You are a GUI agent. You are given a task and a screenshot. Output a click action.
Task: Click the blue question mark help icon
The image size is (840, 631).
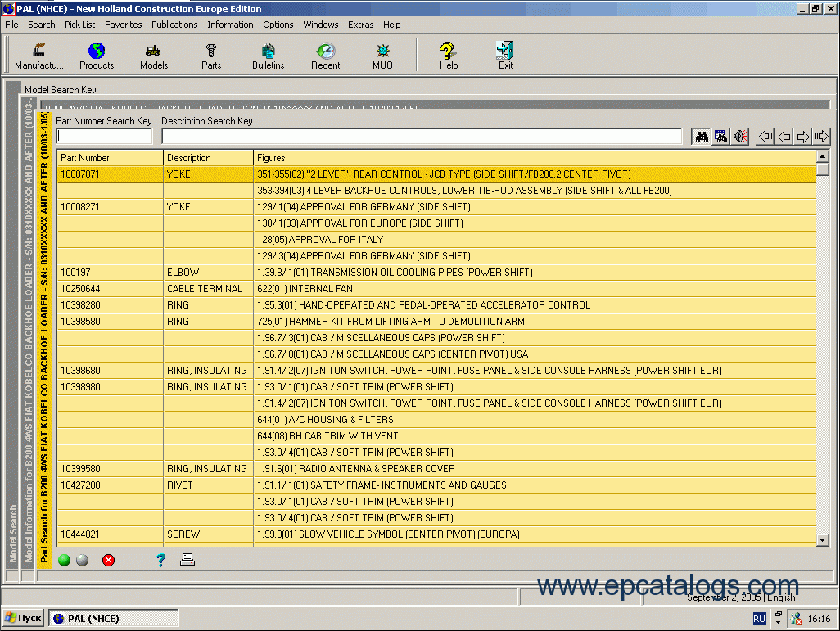[160, 561]
